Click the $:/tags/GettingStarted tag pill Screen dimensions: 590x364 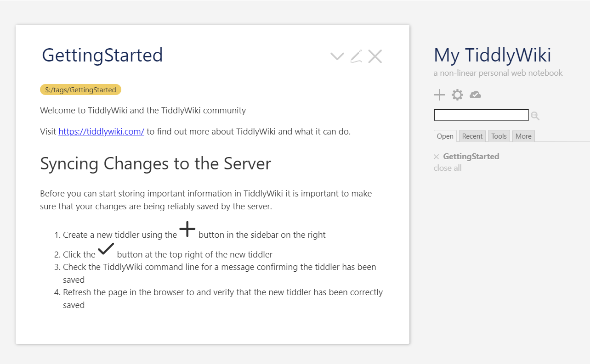tap(80, 90)
